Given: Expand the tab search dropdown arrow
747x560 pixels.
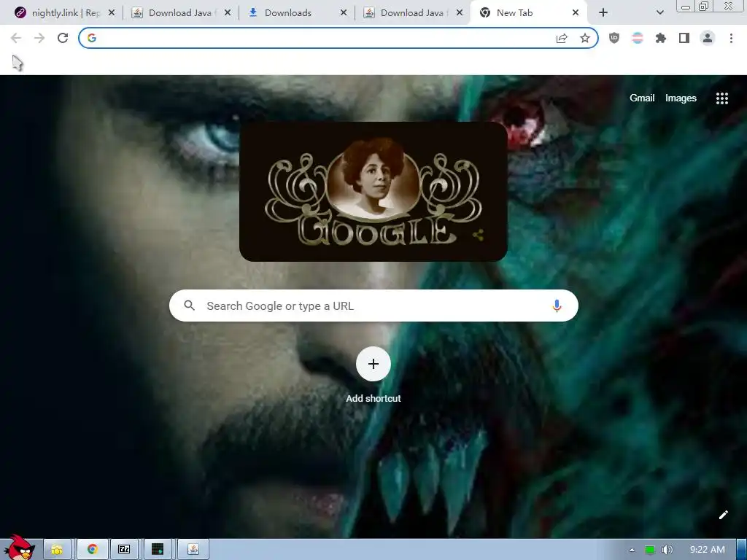Looking at the screenshot, I should pyautogui.click(x=659, y=13).
